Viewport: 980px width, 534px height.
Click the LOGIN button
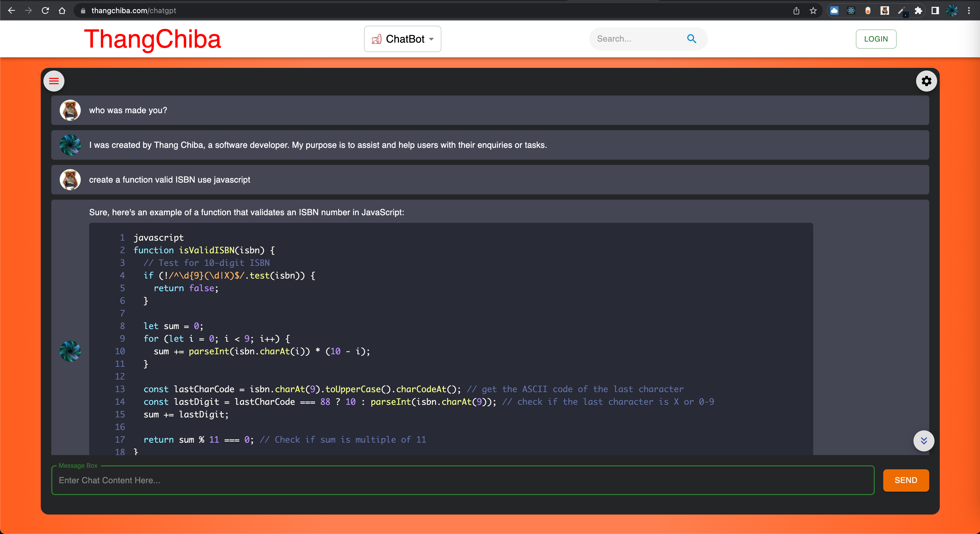click(875, 39)
